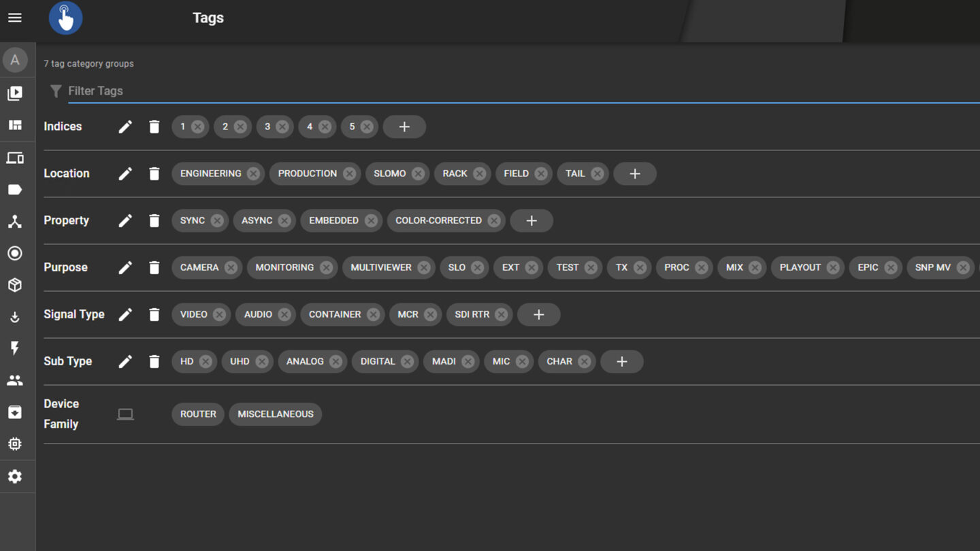
Task: Open the dashboard grid sidebar icon
Action: click(x=15, y=125)
